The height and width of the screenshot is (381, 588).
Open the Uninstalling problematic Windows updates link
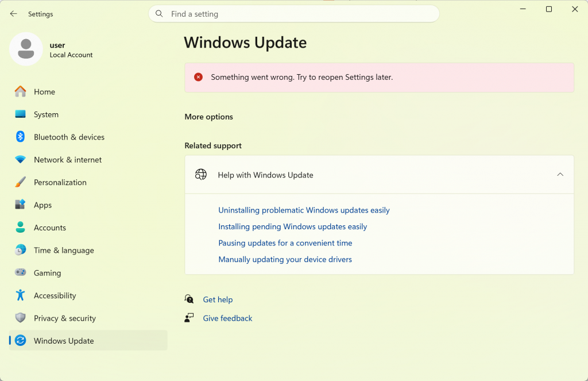click(304, 210)
